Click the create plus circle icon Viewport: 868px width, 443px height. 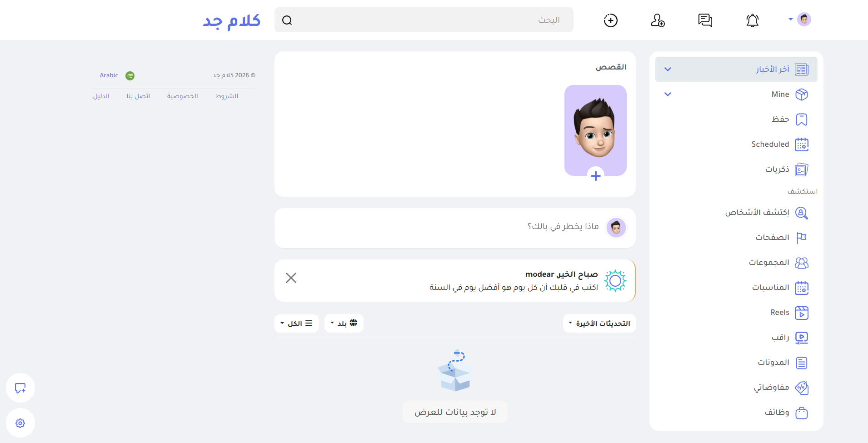[x=611, y=20]
